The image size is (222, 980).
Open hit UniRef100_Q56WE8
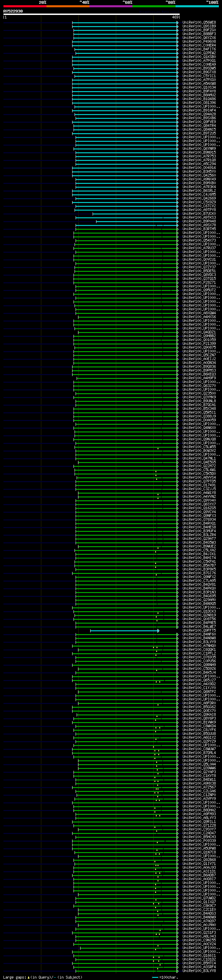199,23
